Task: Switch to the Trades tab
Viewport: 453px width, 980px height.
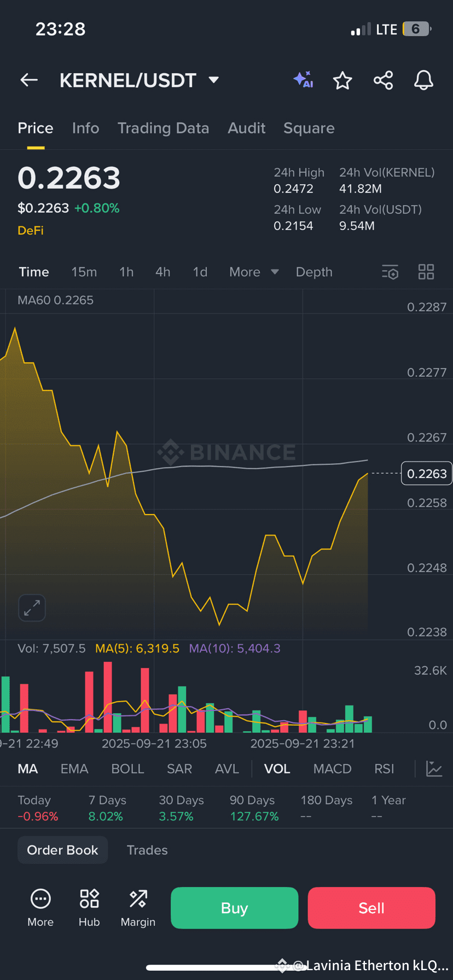Action: [147, 850]
